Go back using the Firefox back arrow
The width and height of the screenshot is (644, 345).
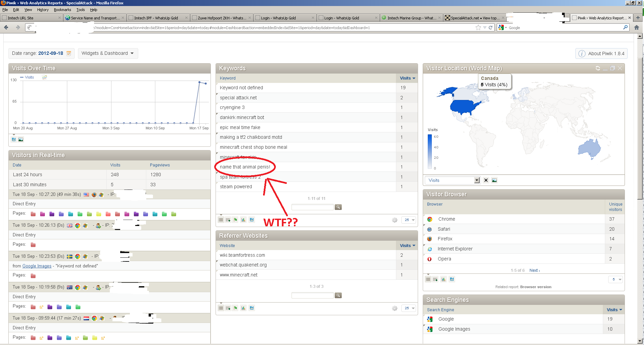(6, 27)
